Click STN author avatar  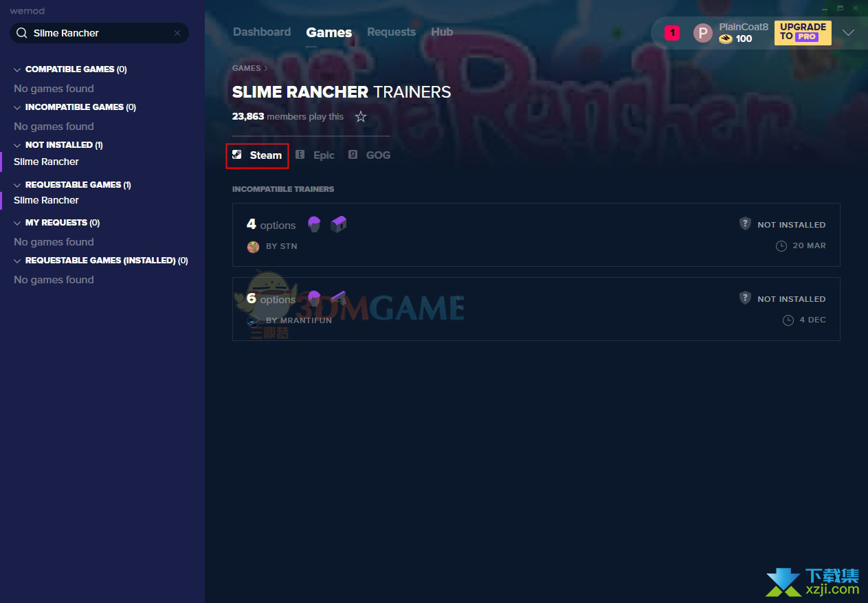click(x=254, y=246)
